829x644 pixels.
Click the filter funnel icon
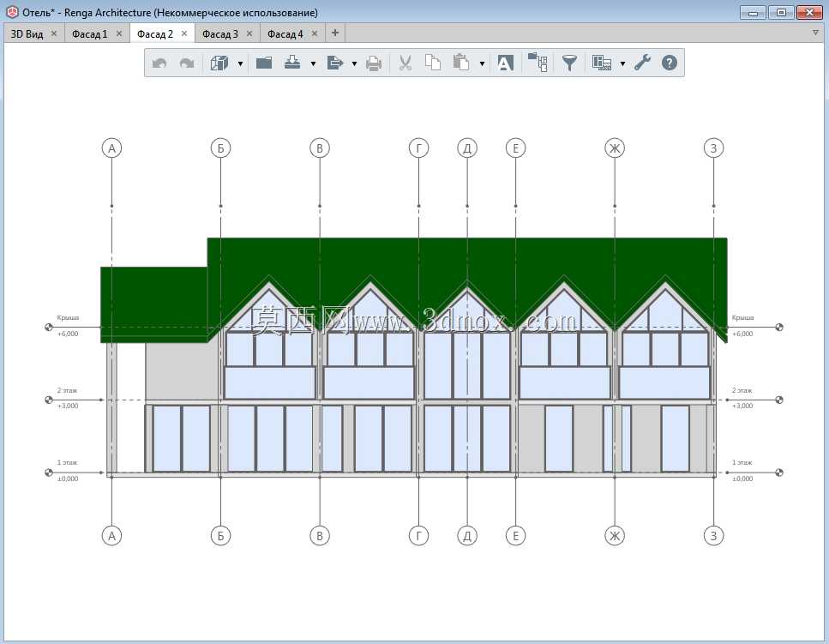click(x=569, y=63)
